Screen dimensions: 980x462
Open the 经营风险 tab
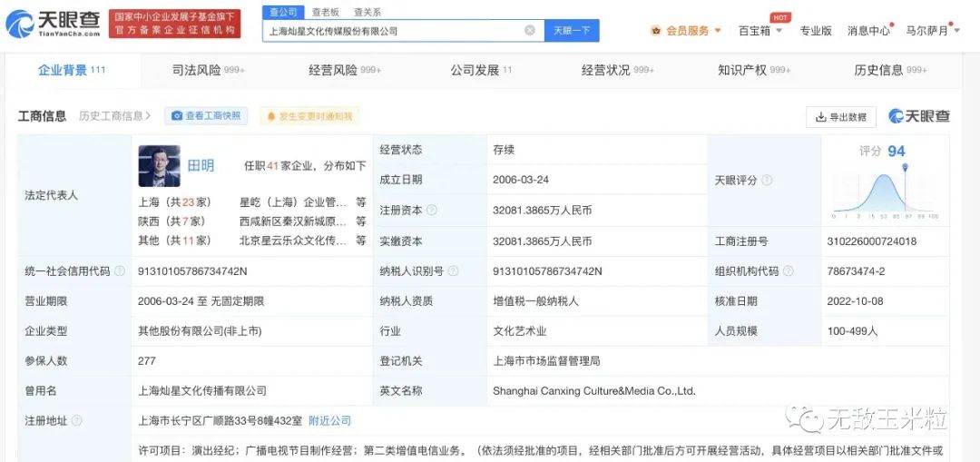point(345,70)
